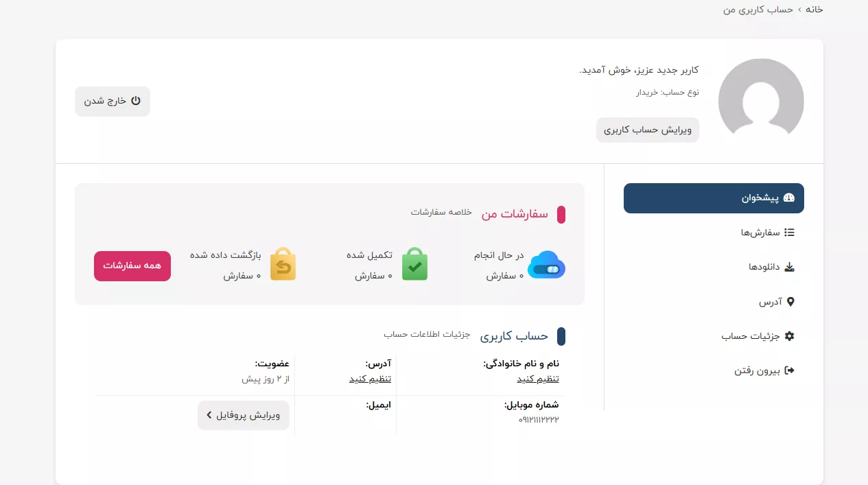Click the نوع حساب: خریدار text
The height and width of the screenshot is (485, 868).
667,92
